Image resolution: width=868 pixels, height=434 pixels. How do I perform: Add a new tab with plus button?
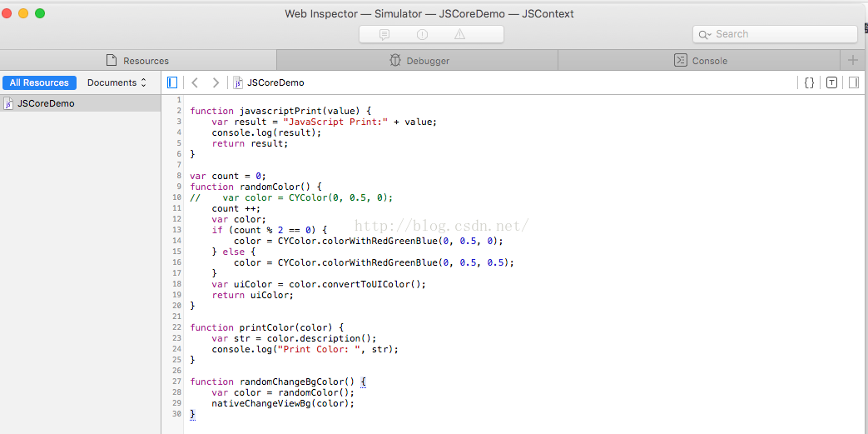click(x=853, y=61)
